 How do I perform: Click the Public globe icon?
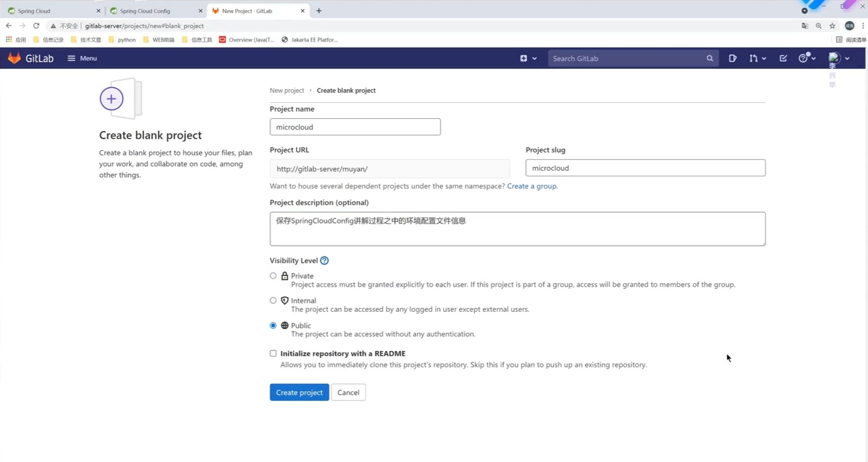285,325
